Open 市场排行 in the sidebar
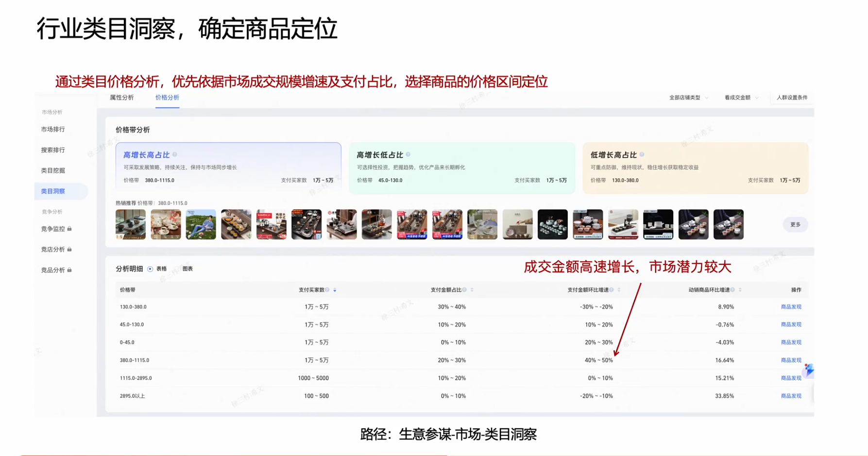Image resolution: width=868 pixels, height=456 pixels. (x=53, y=129)
